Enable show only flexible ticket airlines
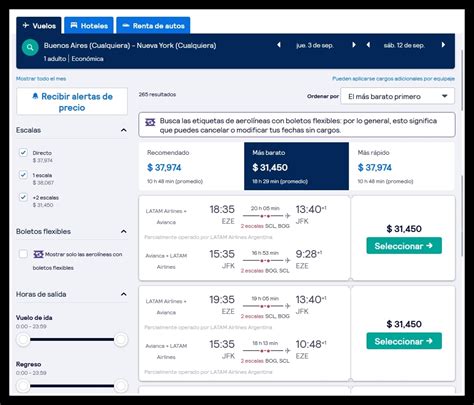Viewport: 474px width, 405px height. 23,254
